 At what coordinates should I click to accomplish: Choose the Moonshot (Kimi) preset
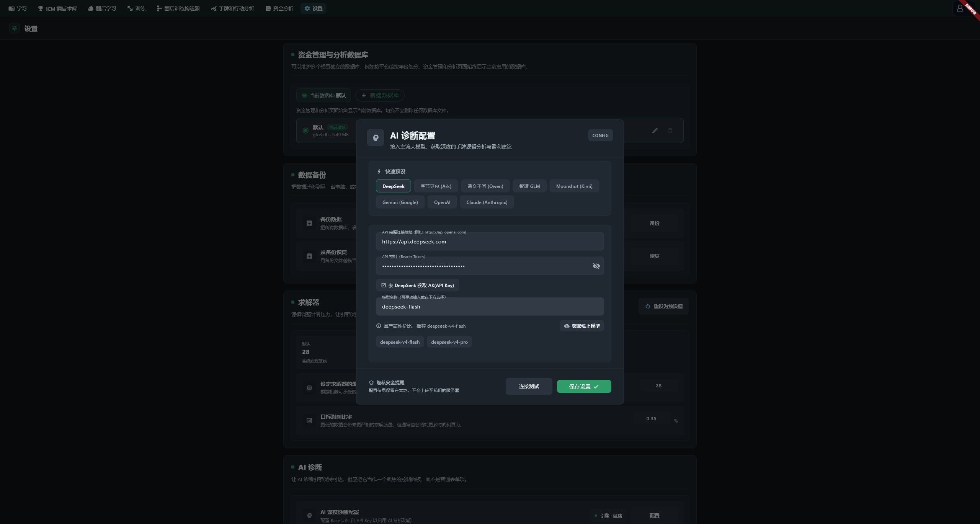574,186
